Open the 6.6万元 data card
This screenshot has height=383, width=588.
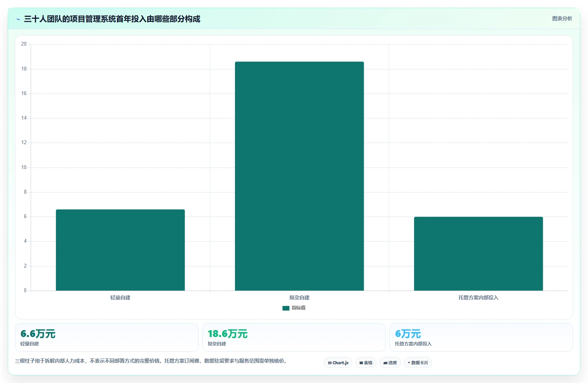107,337
